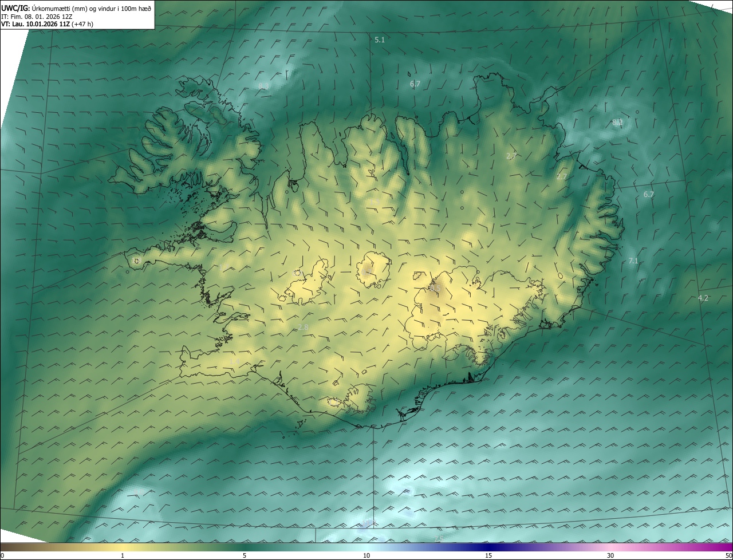Click the 8.2 value label on the map
Screen dimensions: 733x560
(x=617, y=122)
